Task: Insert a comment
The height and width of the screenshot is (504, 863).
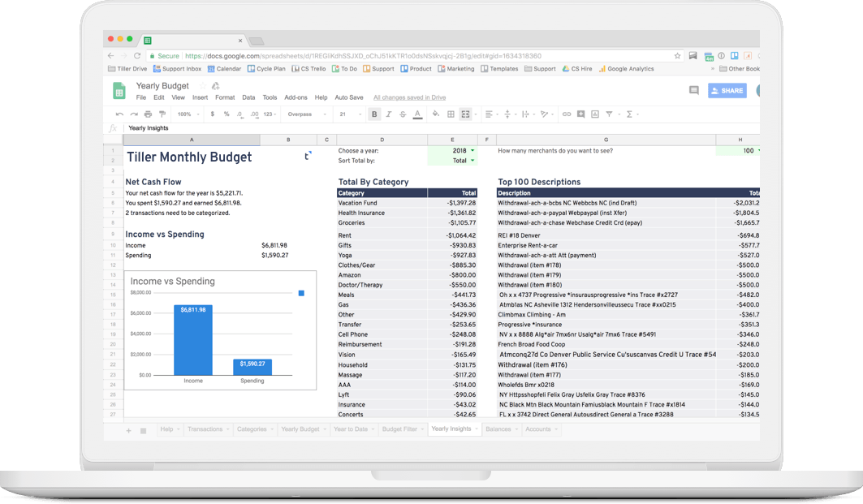Action: (x=580, y=114)
